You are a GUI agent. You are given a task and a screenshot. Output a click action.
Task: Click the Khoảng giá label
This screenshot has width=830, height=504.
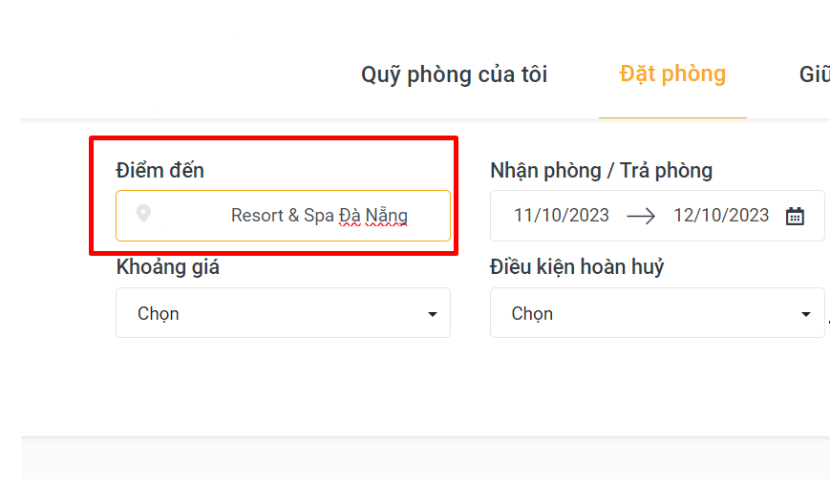[x=167, y=267]
